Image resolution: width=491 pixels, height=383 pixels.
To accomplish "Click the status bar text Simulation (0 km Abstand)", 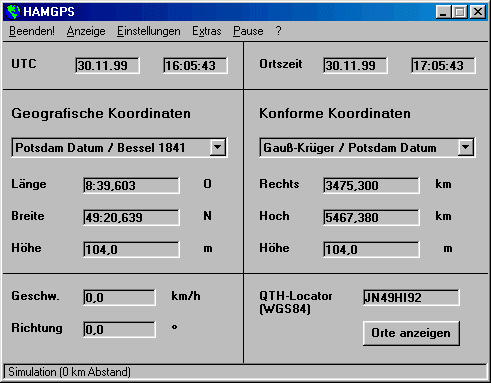I will (69, 372).
